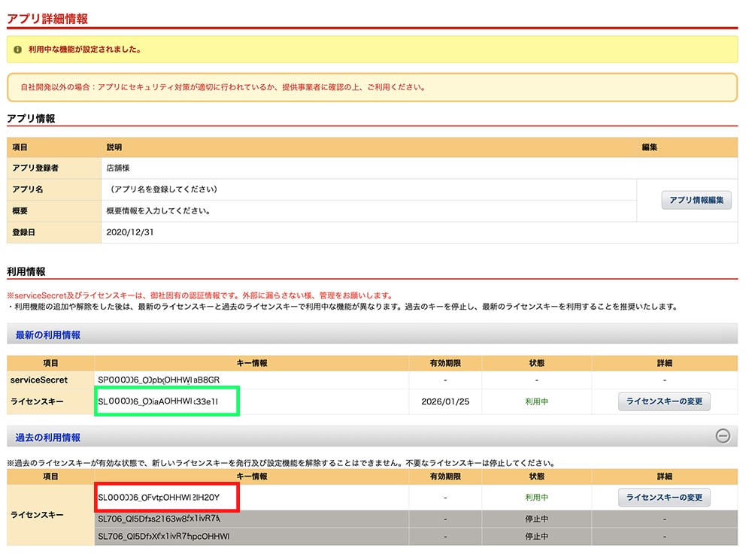Click the 利用中 status in the past keys table
The width and height of the screenshot is (752, 560).
coord(537,497)
